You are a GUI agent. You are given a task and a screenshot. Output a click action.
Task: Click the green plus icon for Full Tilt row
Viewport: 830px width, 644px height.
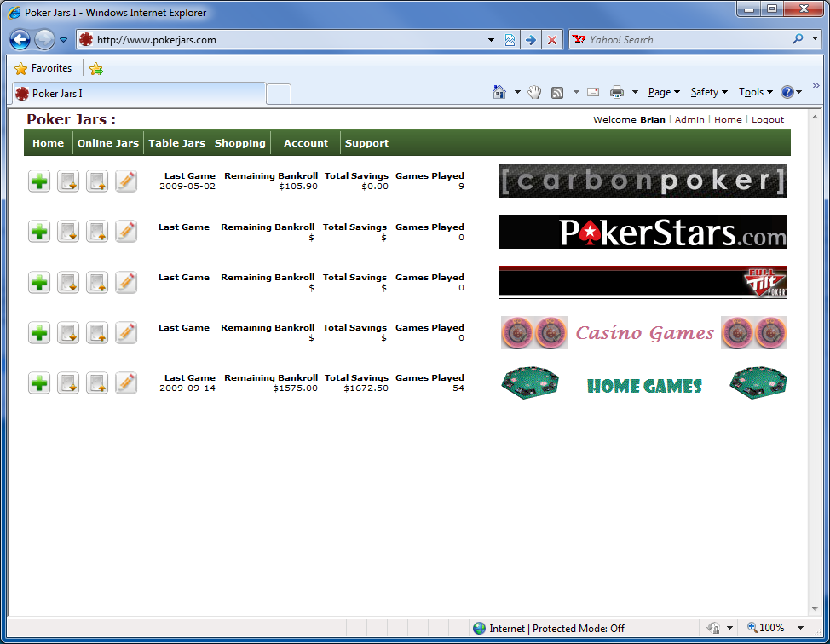coord(39,283)
